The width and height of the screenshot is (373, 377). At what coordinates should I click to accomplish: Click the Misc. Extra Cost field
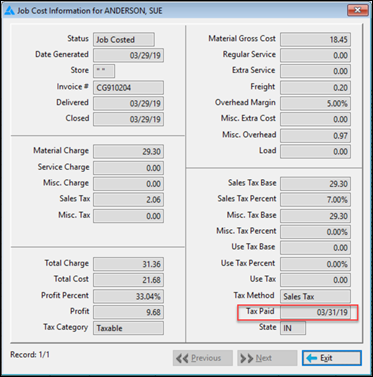(x=315, y=119)
